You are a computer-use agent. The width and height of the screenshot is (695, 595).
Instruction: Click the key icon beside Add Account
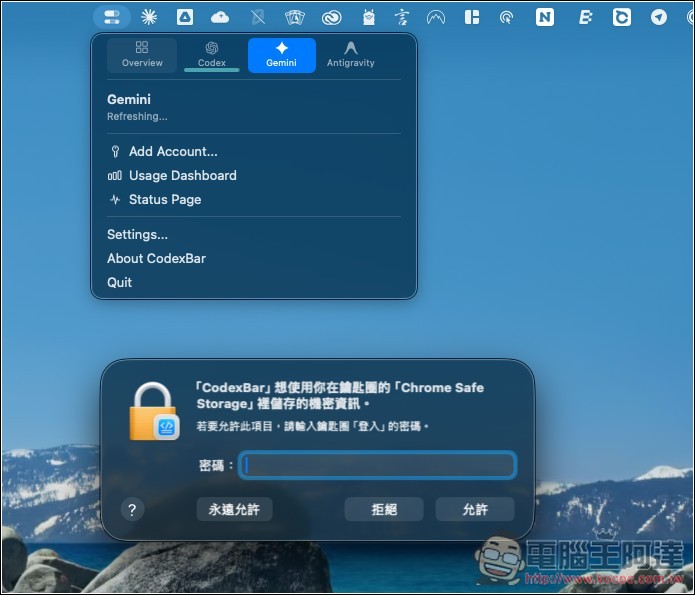115,152
